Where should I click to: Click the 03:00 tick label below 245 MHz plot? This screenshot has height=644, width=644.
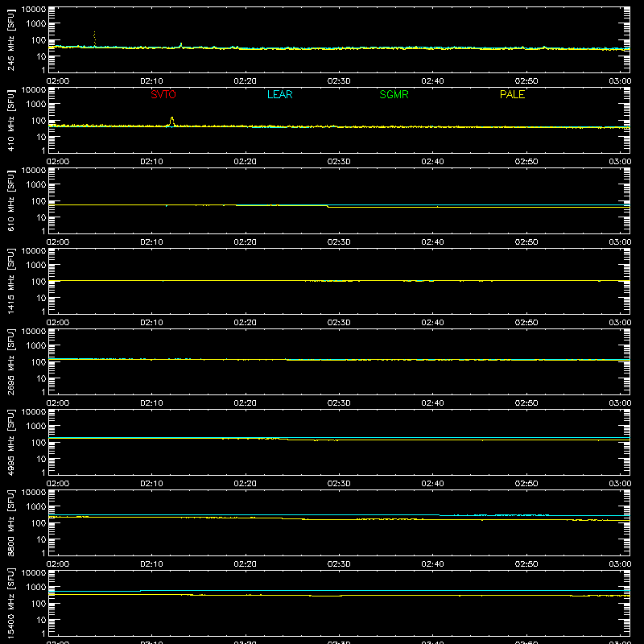pyautogui.click(x=620, y=81)
